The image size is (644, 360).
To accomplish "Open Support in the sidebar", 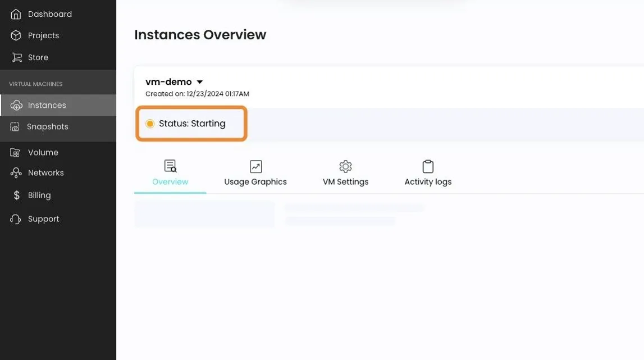I will point(58,219).
